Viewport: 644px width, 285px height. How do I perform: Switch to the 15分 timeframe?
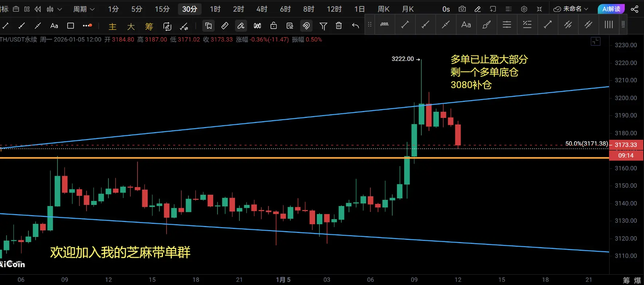tap(162, 9)
